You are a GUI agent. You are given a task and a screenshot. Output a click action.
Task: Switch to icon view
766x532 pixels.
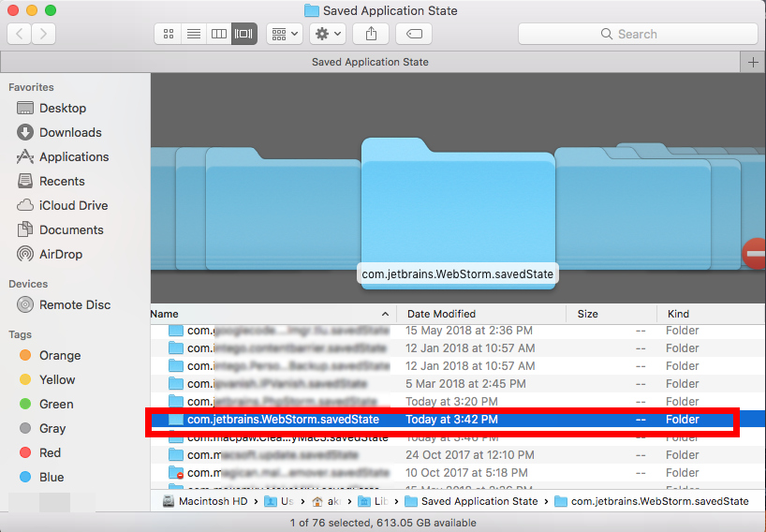click(169, 34)
